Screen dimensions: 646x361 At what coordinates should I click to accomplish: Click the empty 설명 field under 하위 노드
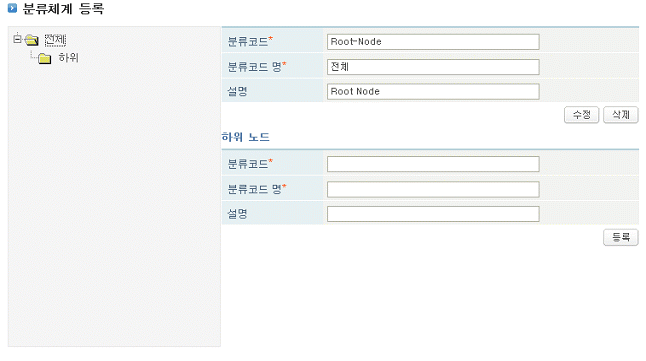point(433,214)
